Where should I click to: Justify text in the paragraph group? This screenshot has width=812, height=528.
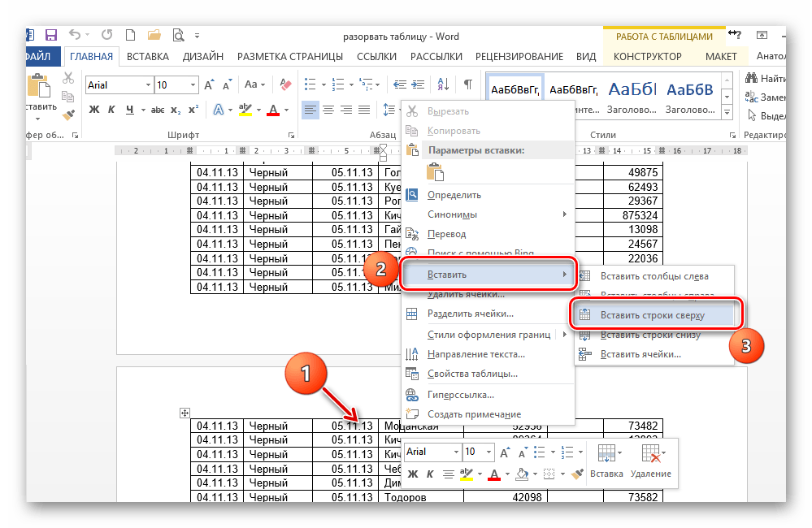click(x=364, y=110)
